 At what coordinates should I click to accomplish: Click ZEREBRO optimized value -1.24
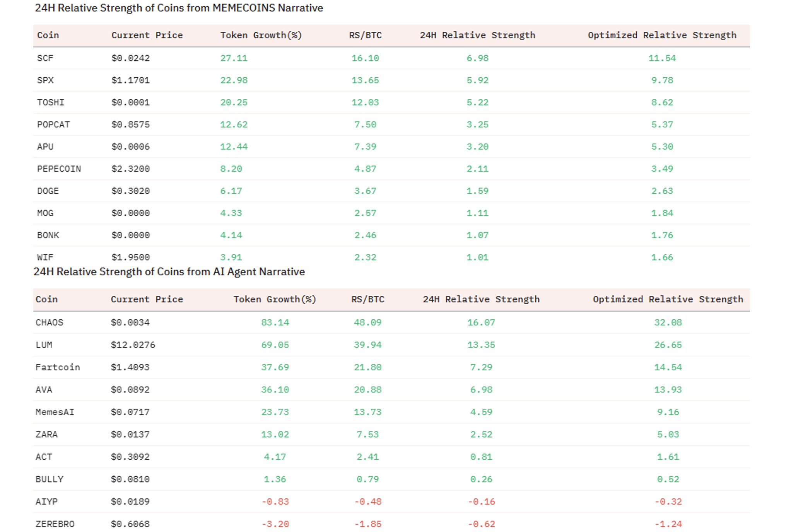tap(668, 524)
